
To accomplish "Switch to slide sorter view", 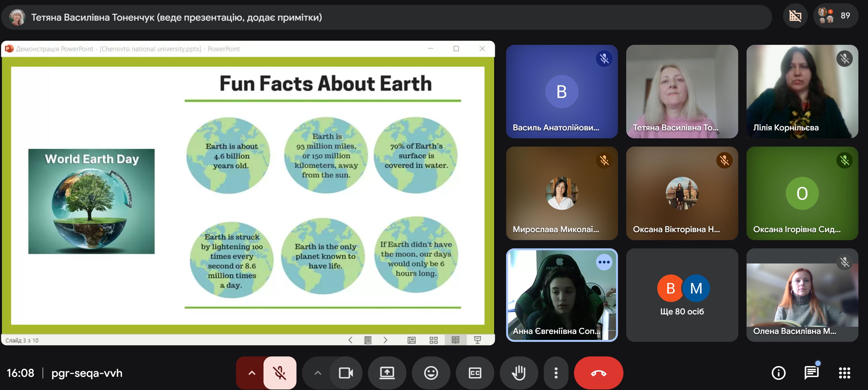I will pyautogui.click(x=434, y=340).
